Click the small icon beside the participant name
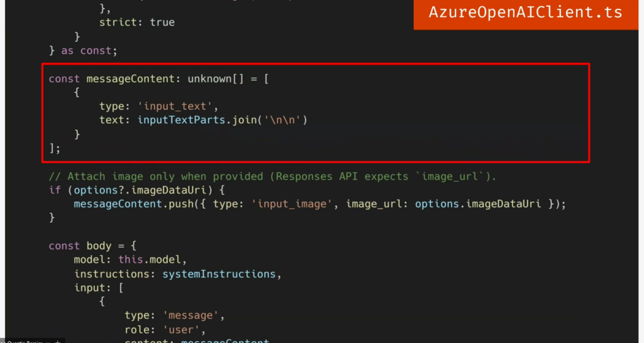 [57, 340]
